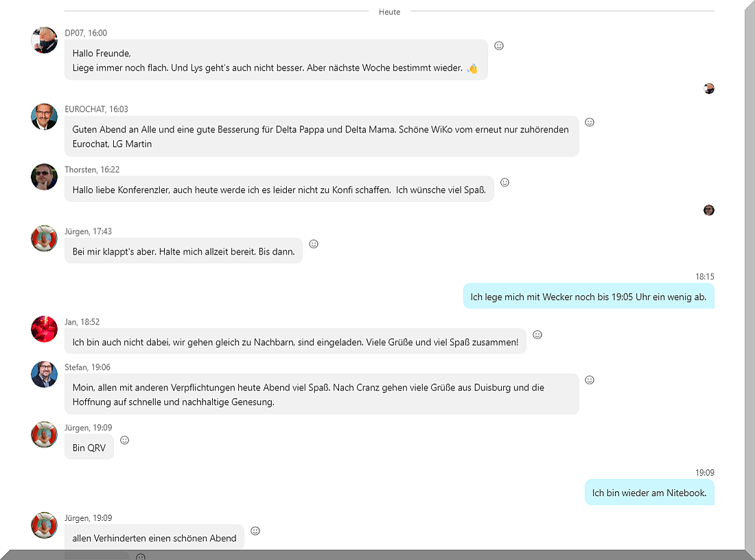The height and width of the screenshot is (560, 755).
Task: Add reaction to Jürgen's 'Bin QRV' message
Action: (x=124, y=441)
